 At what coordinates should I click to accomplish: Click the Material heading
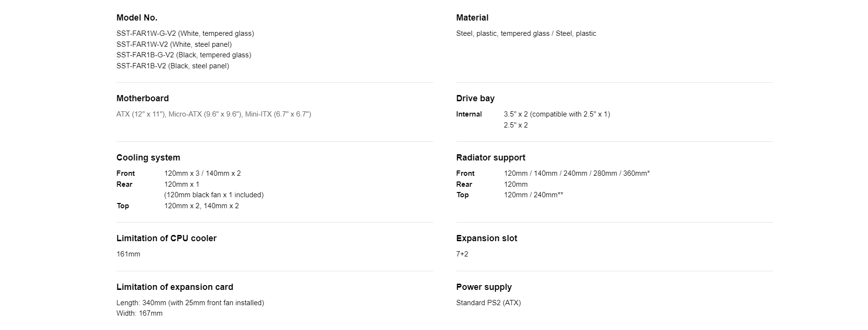(472, 18)
